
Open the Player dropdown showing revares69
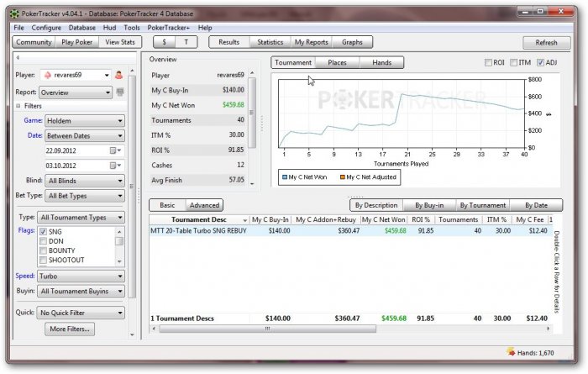76,75
